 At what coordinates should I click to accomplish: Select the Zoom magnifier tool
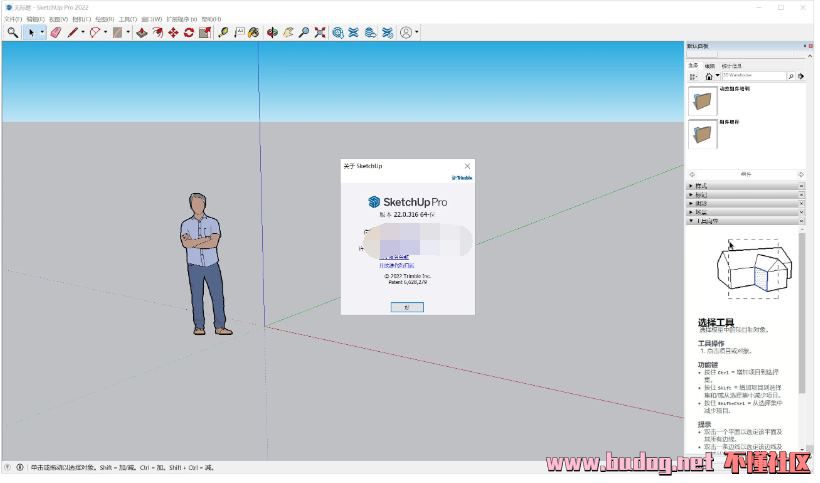tap(304, 32)
